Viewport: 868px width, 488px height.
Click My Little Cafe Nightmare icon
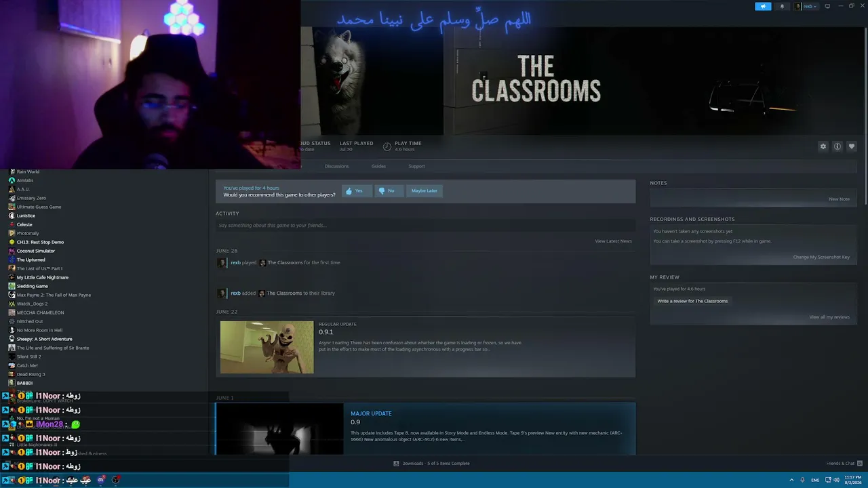pyautogui.click(x=12, y=278)
